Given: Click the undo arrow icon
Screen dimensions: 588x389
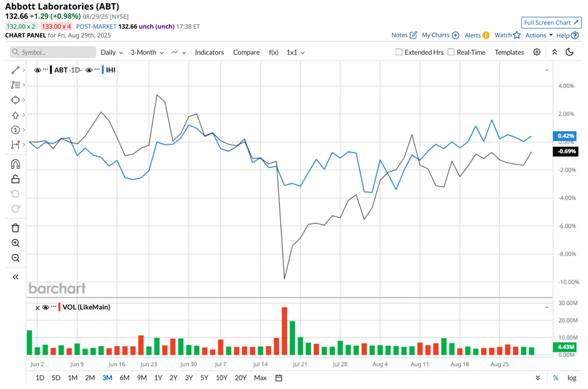Looking at the screenshot, I should pyautogui.click(x=16, y=194).
